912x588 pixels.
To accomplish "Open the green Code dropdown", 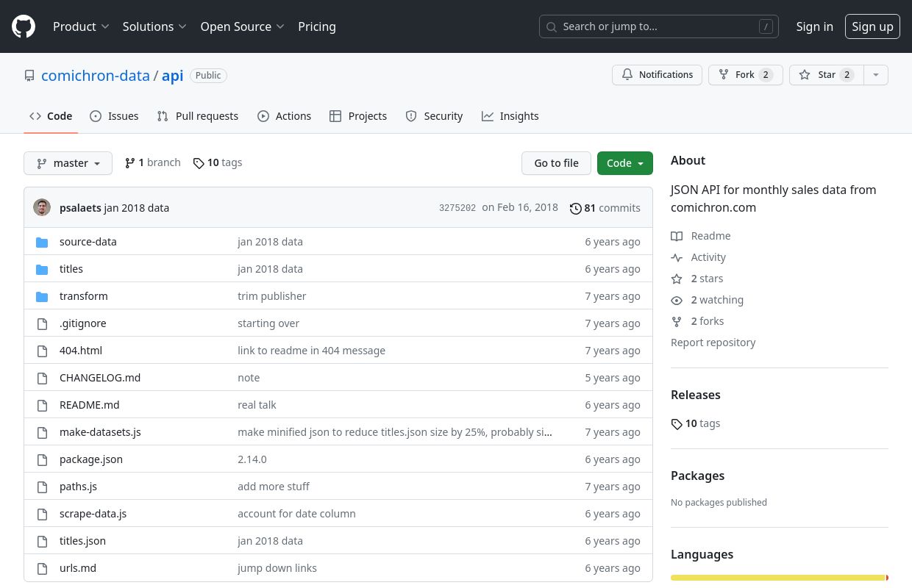I will pos(625,163).
